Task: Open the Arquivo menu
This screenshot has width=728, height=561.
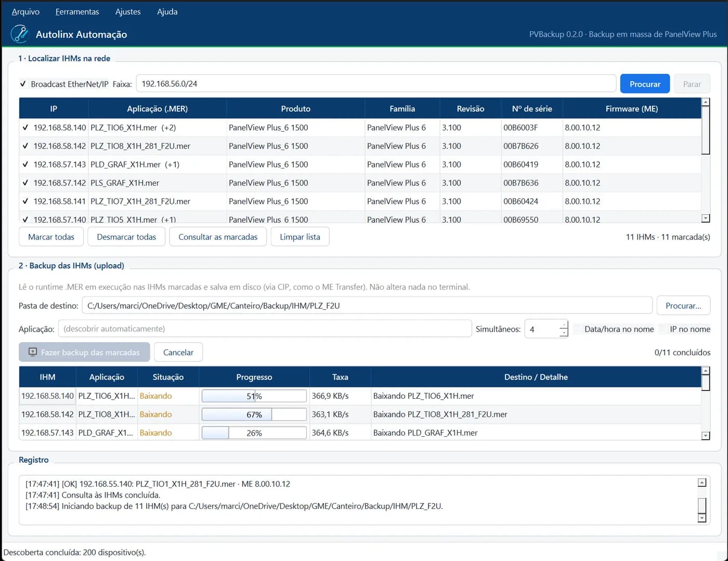Action: (25, 11)
